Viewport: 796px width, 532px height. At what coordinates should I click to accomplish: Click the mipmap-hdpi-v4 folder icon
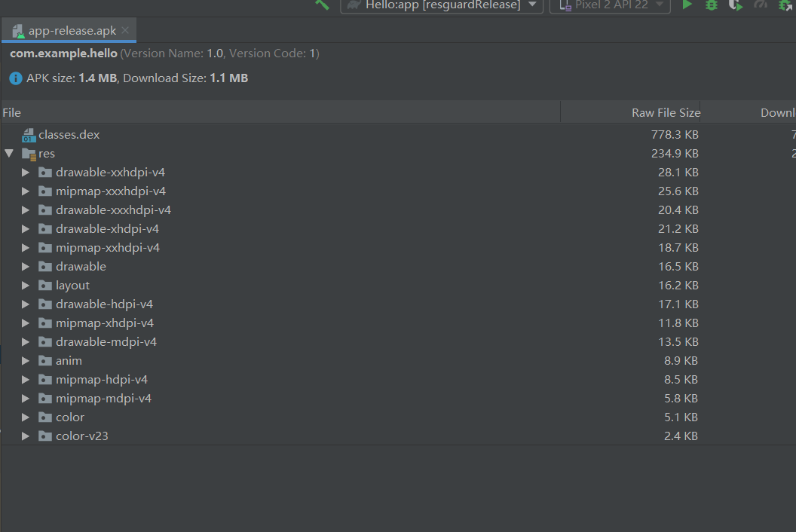click(45, 379)
